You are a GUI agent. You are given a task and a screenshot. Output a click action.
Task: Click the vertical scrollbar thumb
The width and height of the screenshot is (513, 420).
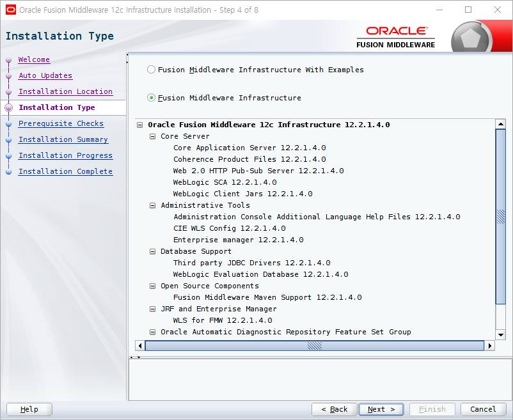click(501, 216)
